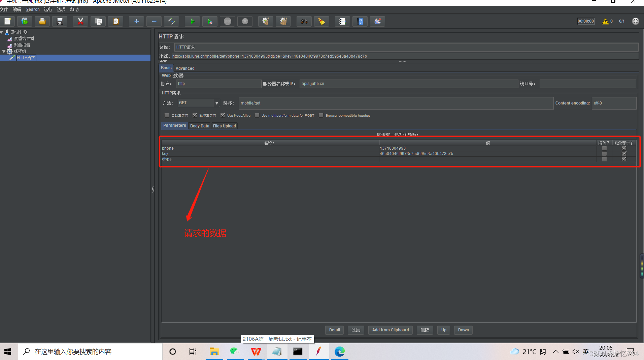Toggle 跟随重定向 checkbox
Screen dimensions: 644x360
(x=195, y=115)
